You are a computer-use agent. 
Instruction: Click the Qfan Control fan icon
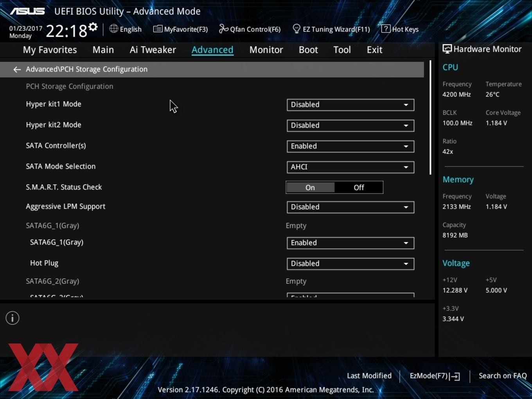(223, 29)
